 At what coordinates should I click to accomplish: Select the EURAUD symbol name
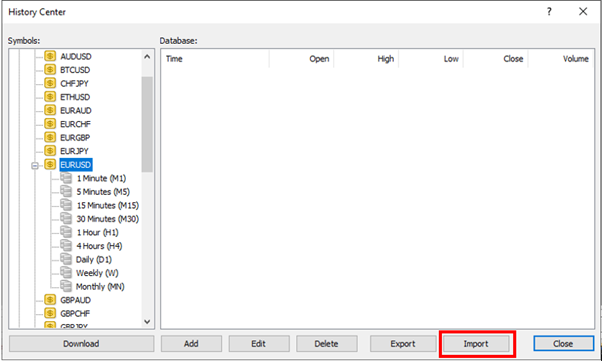tap(76, 111)
